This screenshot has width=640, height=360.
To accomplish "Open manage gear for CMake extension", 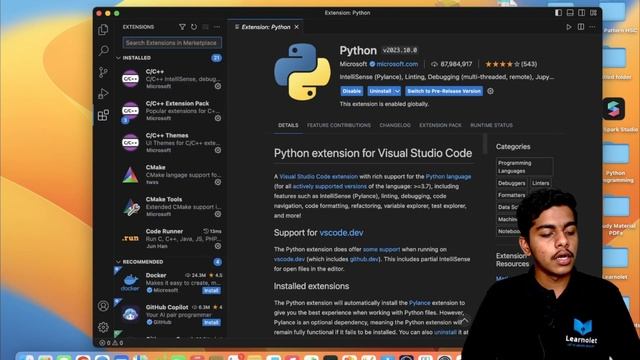I will click(218, 182).
